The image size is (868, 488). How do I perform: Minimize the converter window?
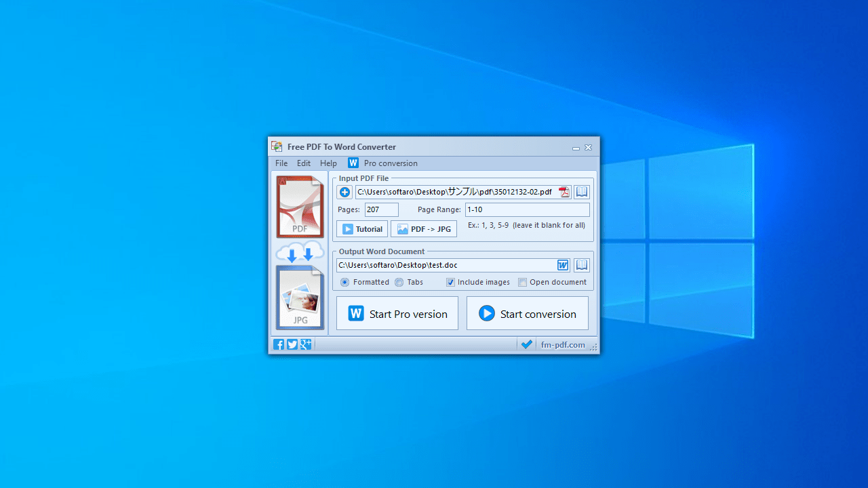(x=576, y=147)
